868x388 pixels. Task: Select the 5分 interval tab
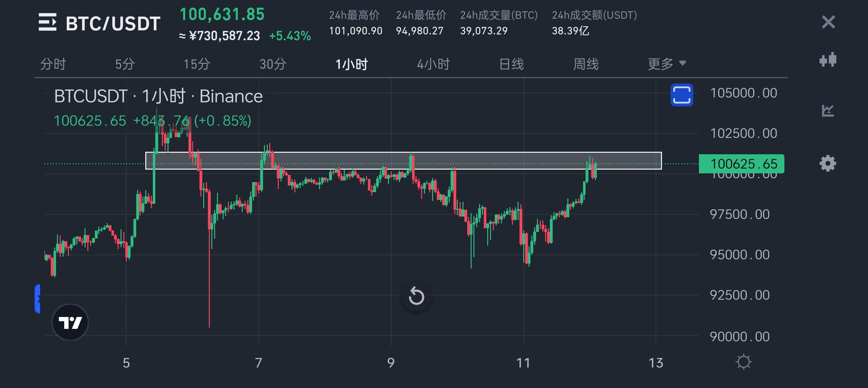[x=125, y=64]
